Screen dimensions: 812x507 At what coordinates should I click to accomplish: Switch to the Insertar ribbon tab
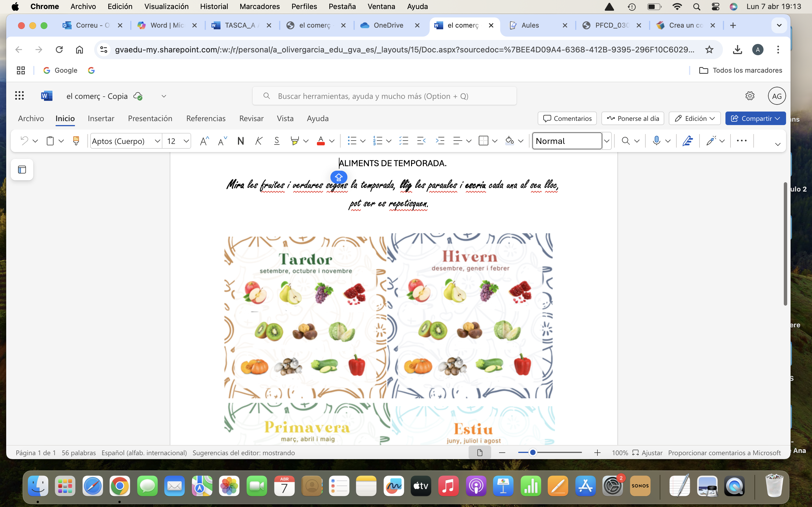(x=101, y=118)
